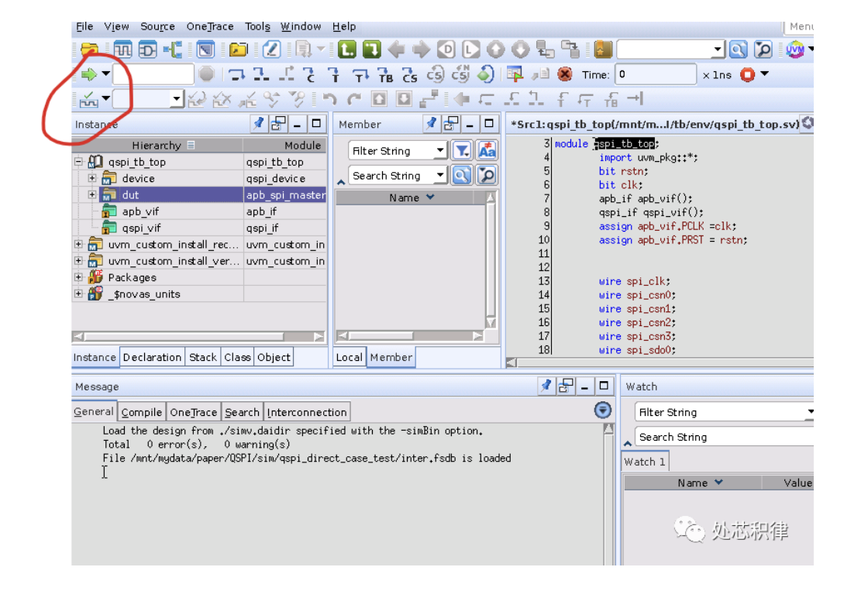Image resolution: width=868 pixels, height=598 pixels.
Task: Click the red stop simulation icon
Action: (565, 74)
